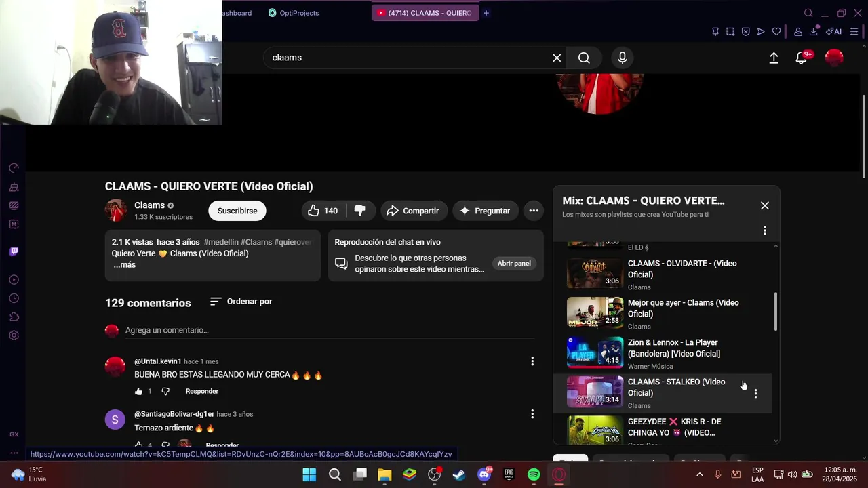Screen dimensions: 868x488
Task: Open the ad blocker shield icon
Action: point(745,32)
